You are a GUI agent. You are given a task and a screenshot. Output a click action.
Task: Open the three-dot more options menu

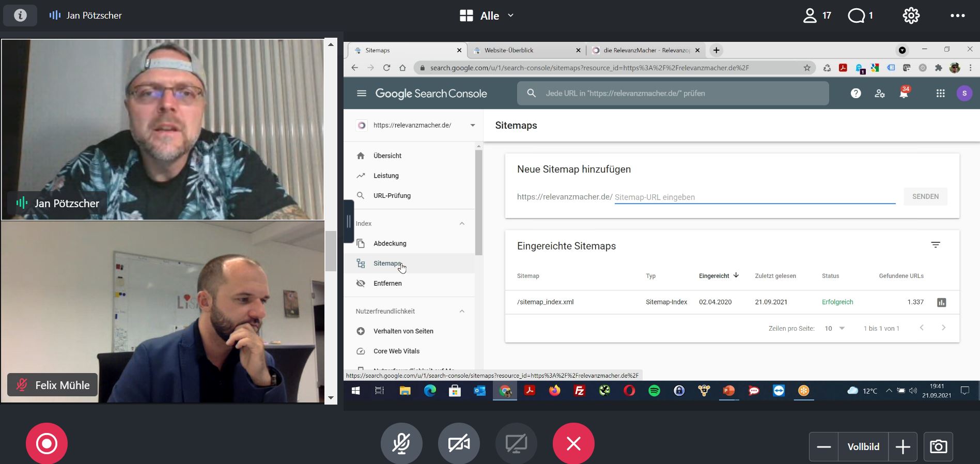pyautogui.click(x=957, y=16)
